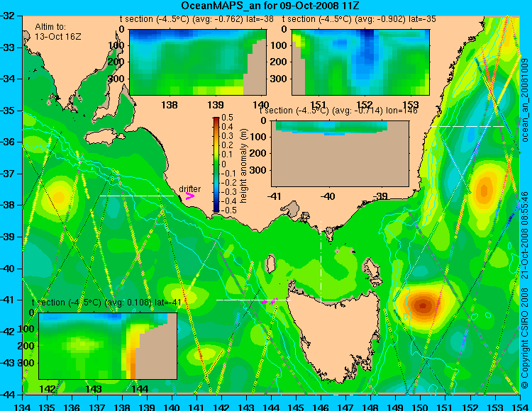Click the '152' tick under the lat=-35 inset

pyautogui.click(x=365, y=105)
